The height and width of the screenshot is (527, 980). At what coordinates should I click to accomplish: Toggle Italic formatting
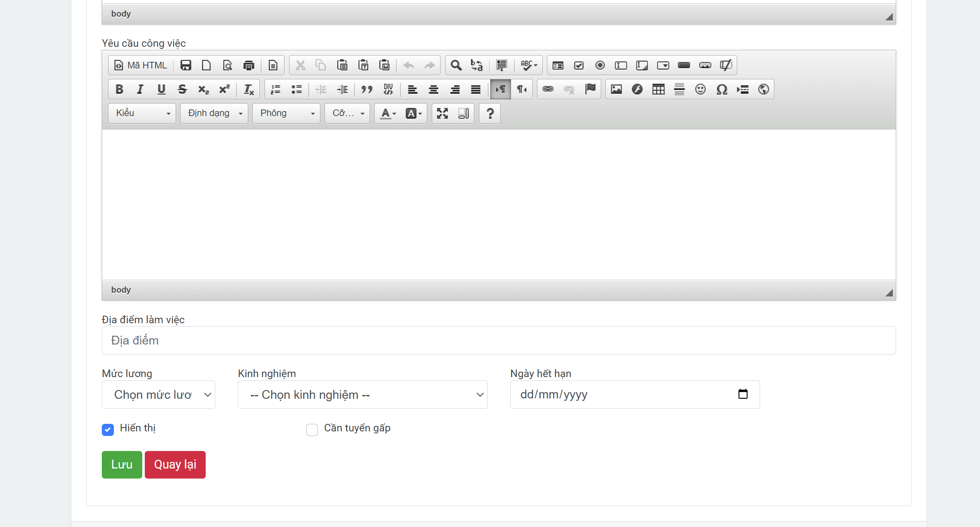[140, 89]
